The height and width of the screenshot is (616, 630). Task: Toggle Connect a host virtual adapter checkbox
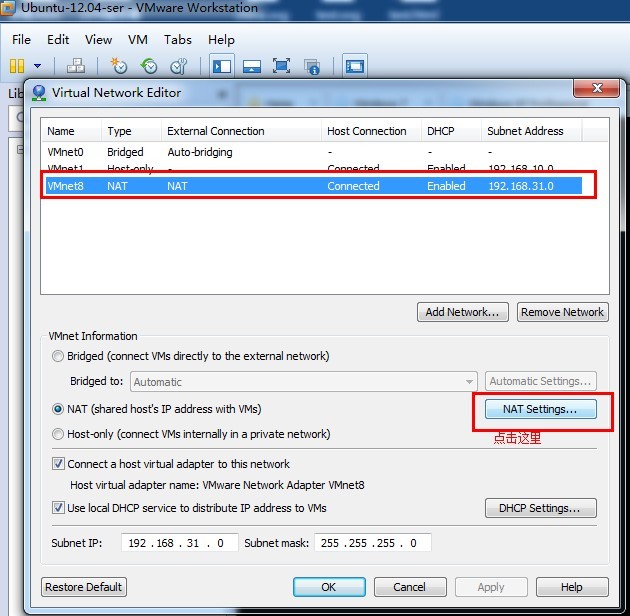point(58,464)
